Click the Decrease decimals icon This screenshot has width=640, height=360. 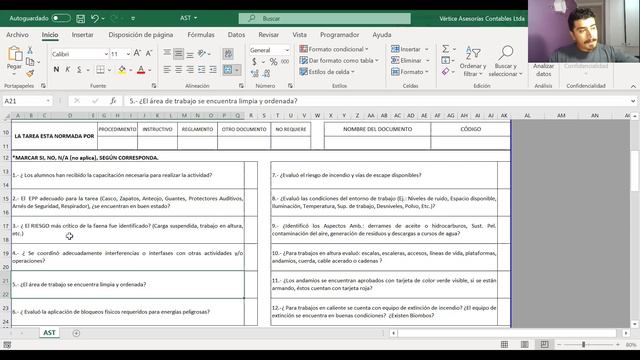pos(267,74)
